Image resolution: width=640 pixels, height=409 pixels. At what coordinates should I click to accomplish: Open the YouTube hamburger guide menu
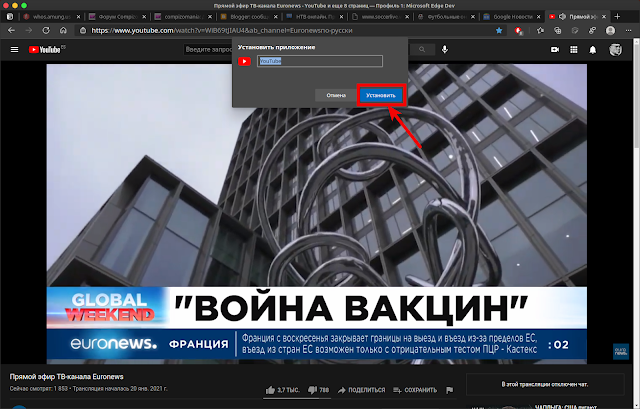point(14,49)
